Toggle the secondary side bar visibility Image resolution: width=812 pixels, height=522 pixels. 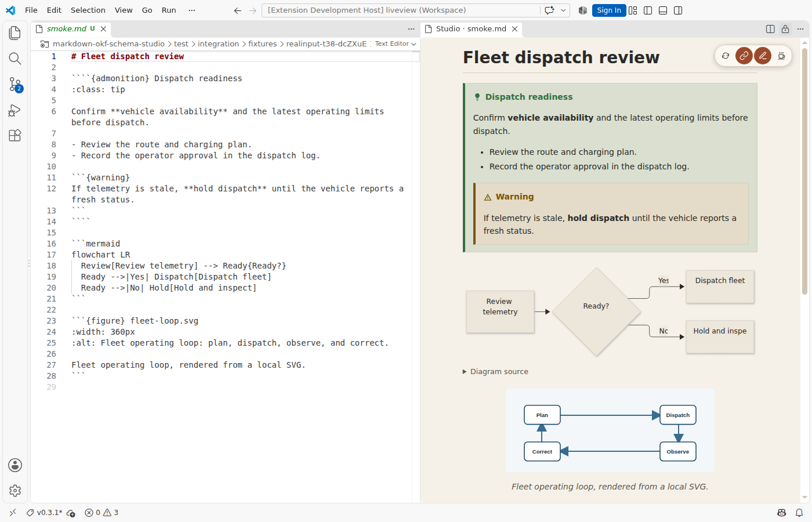[x=678, y=10]
